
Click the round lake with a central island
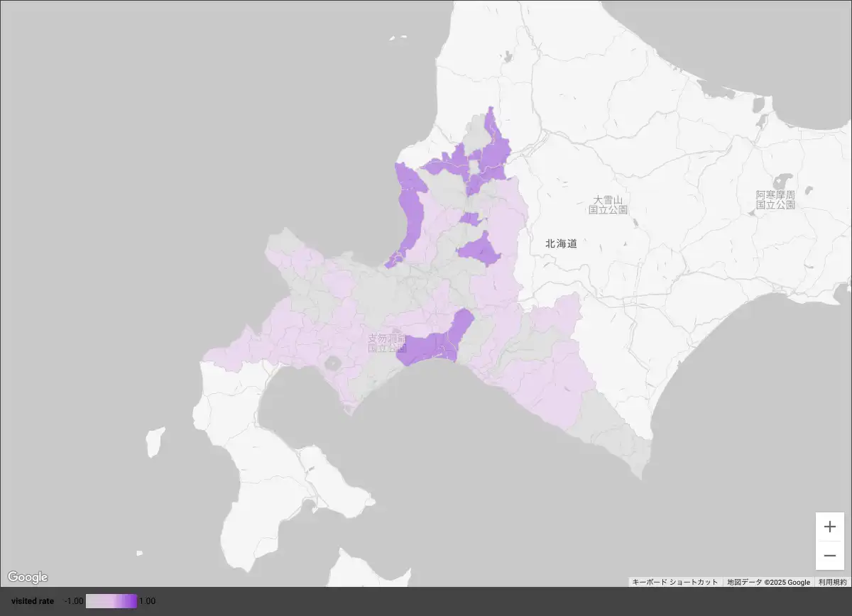tap(332, 364)
